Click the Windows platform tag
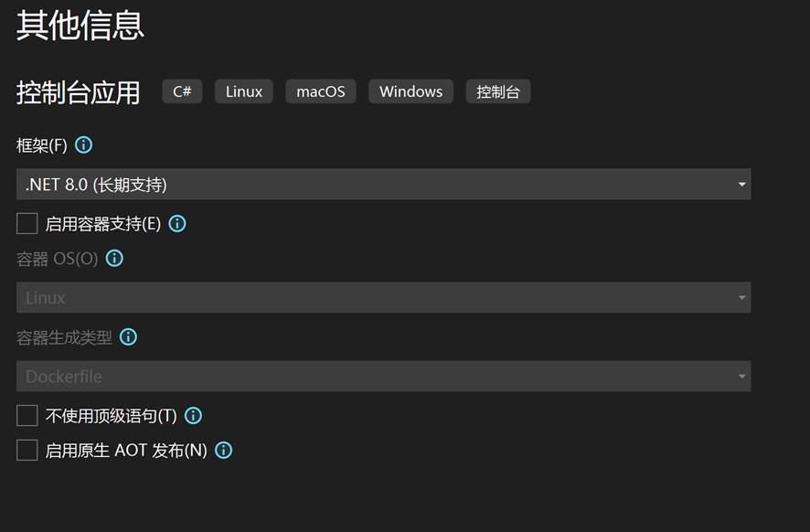 coord(410,91)
